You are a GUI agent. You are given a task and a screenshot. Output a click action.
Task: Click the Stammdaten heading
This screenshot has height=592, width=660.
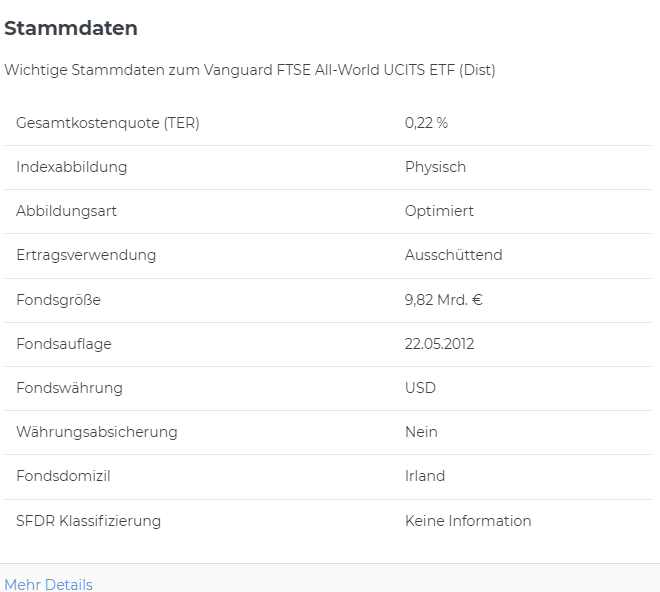click(x=71, y=29)
